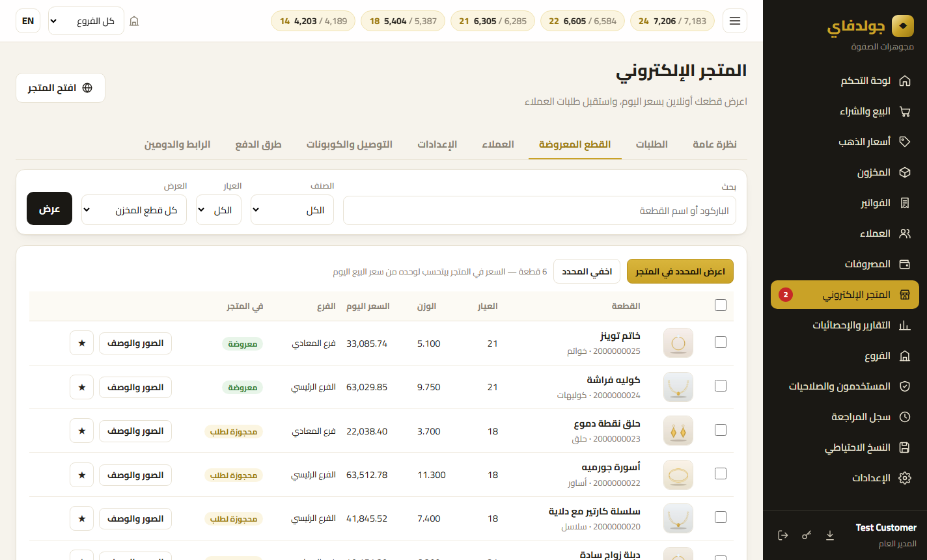
Task: Open the العيار karat dropdown
Action: [219, 210]
